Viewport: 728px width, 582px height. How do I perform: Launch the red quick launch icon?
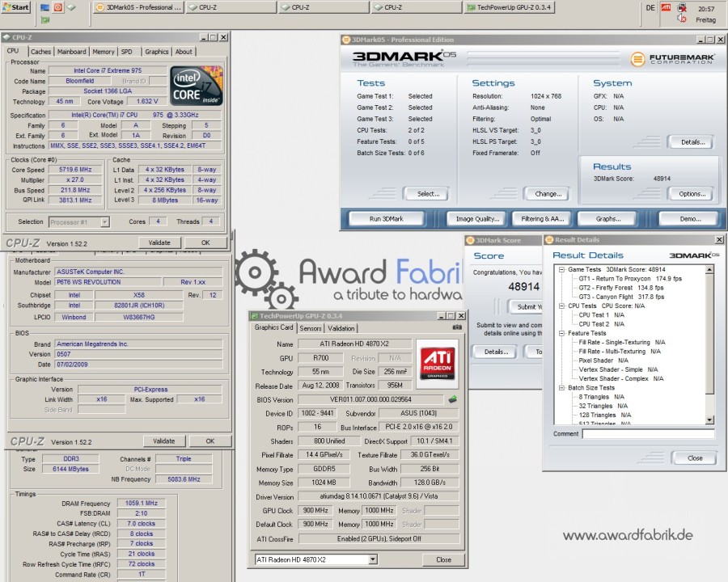[x=58, y=7]
